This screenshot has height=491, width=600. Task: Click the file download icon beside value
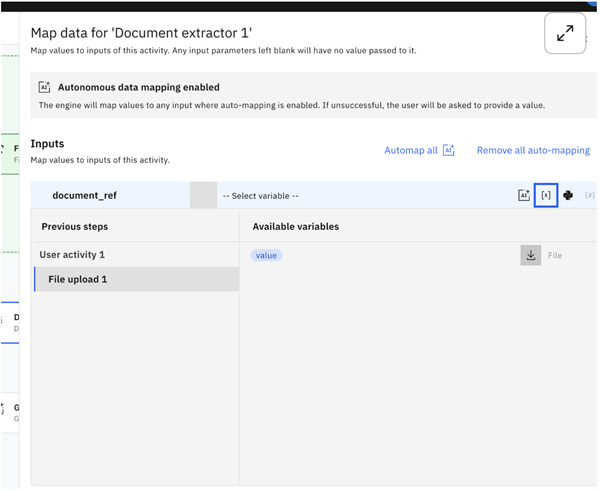coord(530,255)
